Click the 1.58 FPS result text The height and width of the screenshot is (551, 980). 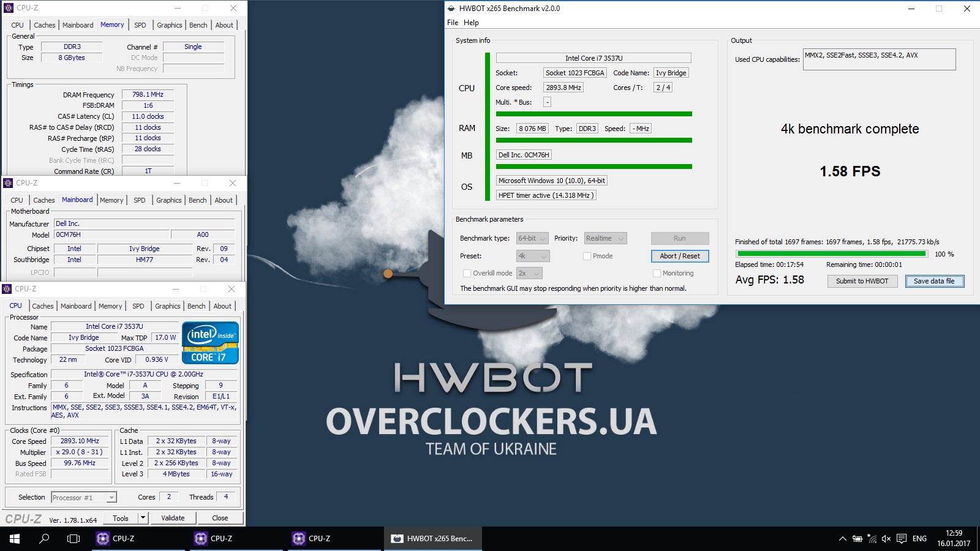click(x=850, y=171)
